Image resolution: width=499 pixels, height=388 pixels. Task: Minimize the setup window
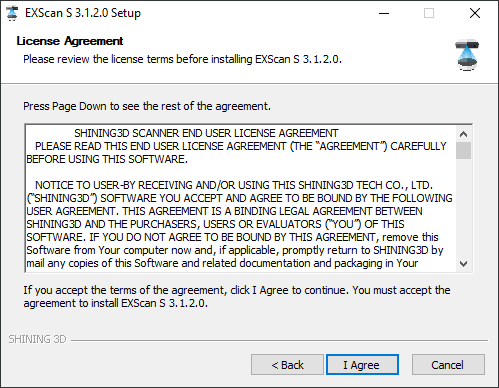[384, 13]
